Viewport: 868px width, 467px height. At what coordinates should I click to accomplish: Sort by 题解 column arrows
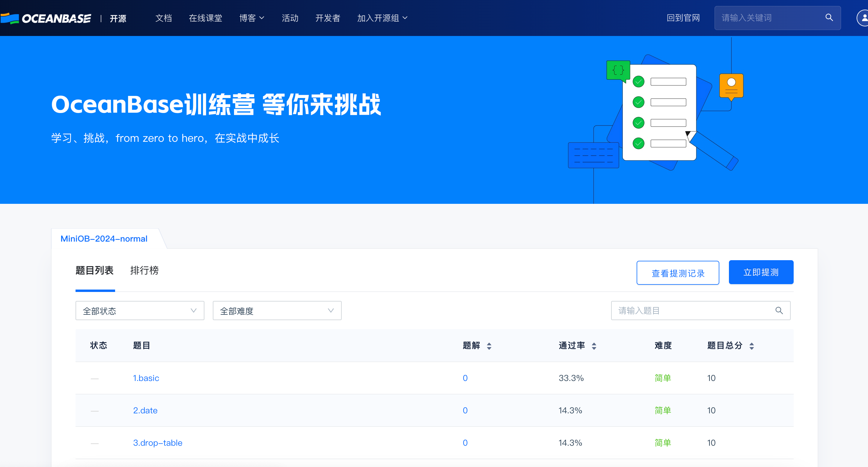click(489, 346)
